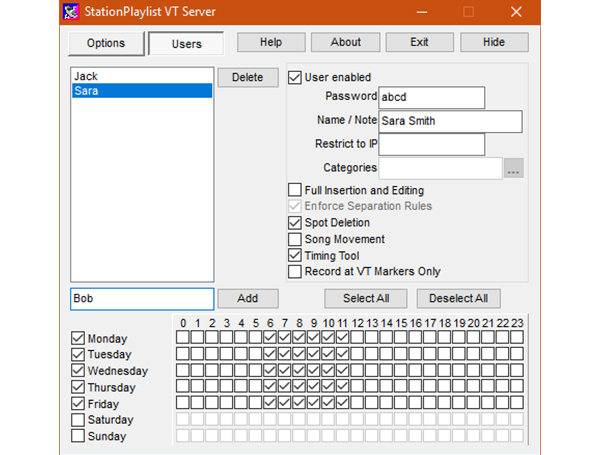The height and width of the screenshot is (455, 600).
Task: Check Tuesday hour 23 checkbox
Action: tap(517, 354)
